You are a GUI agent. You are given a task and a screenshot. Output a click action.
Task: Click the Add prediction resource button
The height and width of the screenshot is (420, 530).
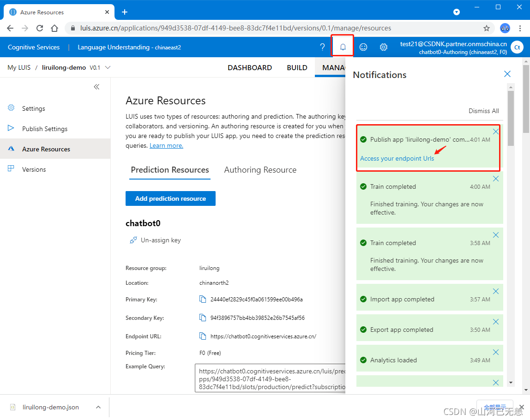point(170,198)
